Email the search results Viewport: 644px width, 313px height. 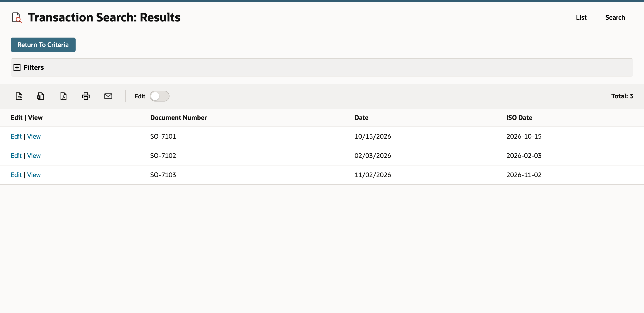tap(108, 96)
